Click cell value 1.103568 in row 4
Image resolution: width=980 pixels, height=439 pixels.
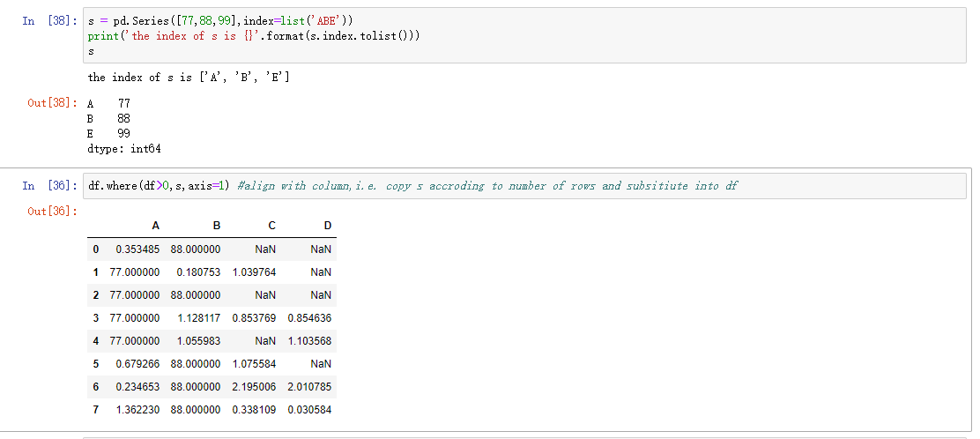309,341
